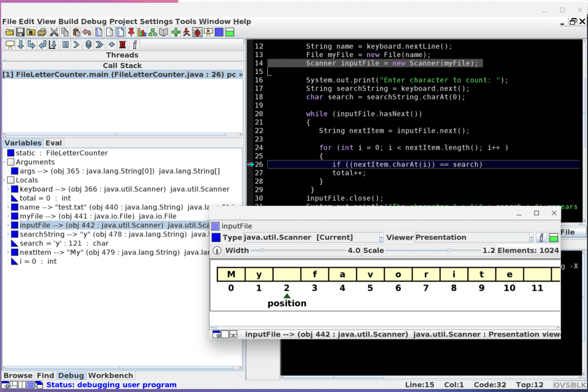Open the Debug menu in menu bar
The image size is (588, 392).
[94, 21]
